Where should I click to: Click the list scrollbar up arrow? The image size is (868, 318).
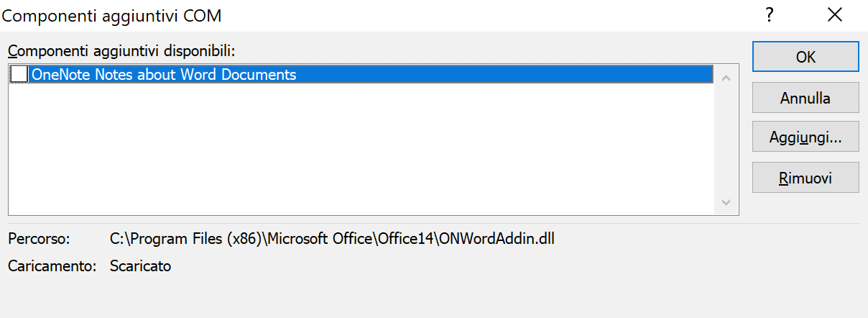tap(725, 77)
